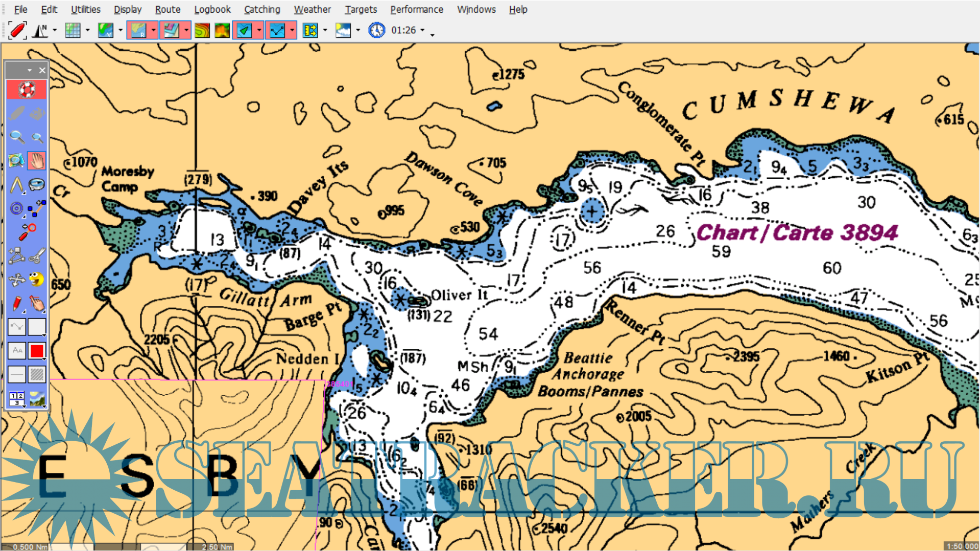Open the Catching menu
980x551 pixels.
261,9
